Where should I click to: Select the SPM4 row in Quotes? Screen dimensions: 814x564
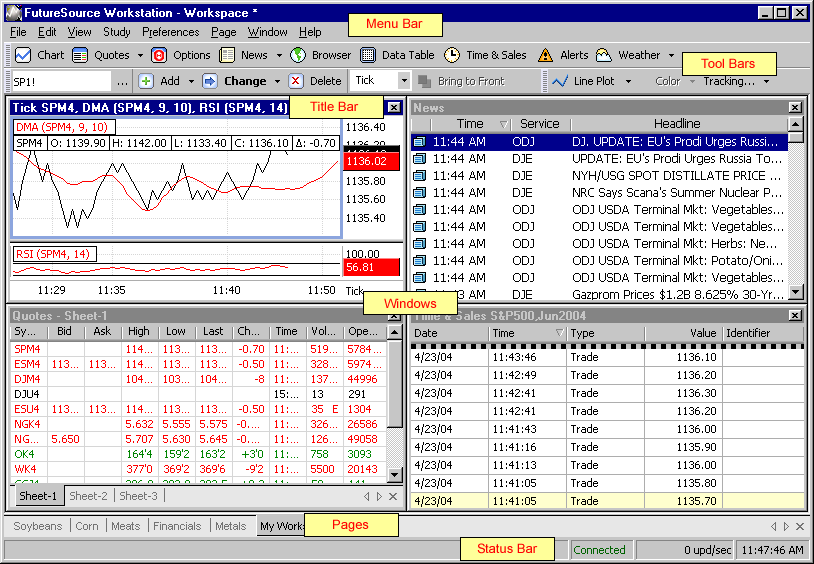pyautogui.click(x=198, y=349)
